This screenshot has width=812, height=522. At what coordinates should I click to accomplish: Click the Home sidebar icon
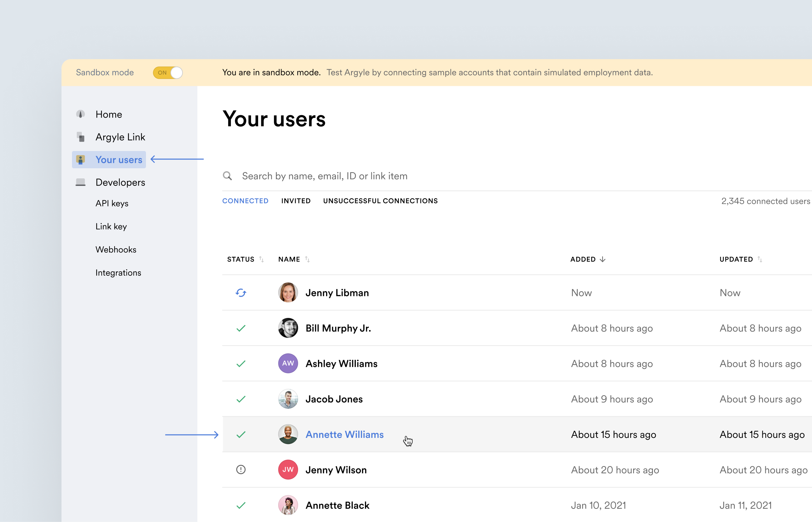click(80, 114)
